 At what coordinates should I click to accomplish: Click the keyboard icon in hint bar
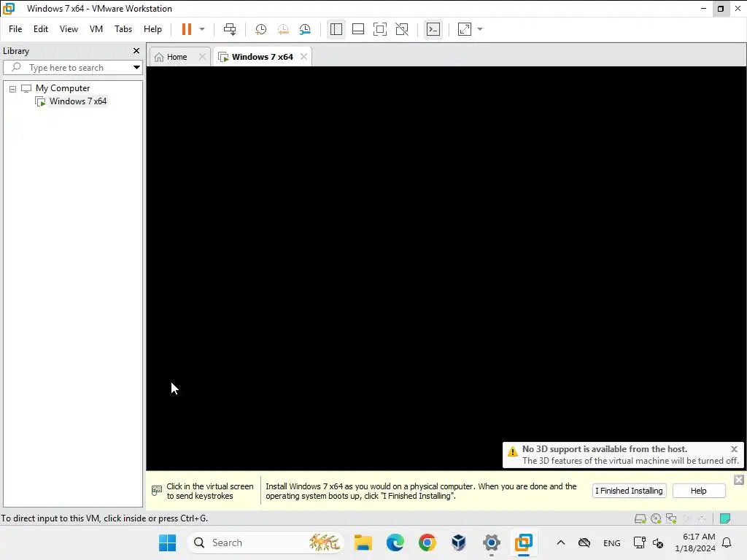[x=157, y=491]
